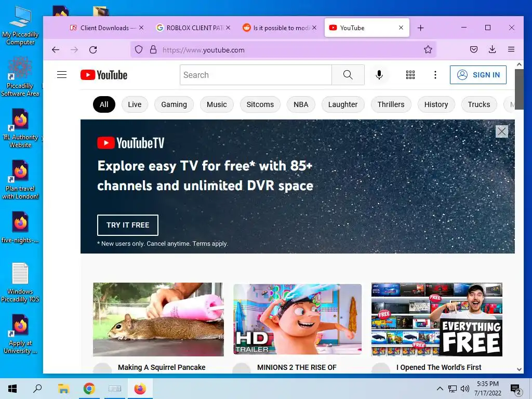Activate voice search microphone icon

[379, 75]
